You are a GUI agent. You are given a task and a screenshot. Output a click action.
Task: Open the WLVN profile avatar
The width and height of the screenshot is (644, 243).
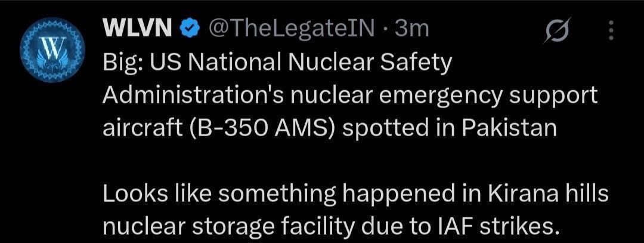(x=52, y=50)
